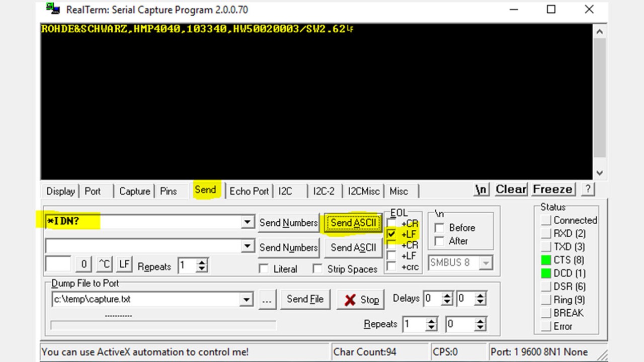Expand the second send field dropdown
This screenshot has height=362, width=644.
coord(248,246)
